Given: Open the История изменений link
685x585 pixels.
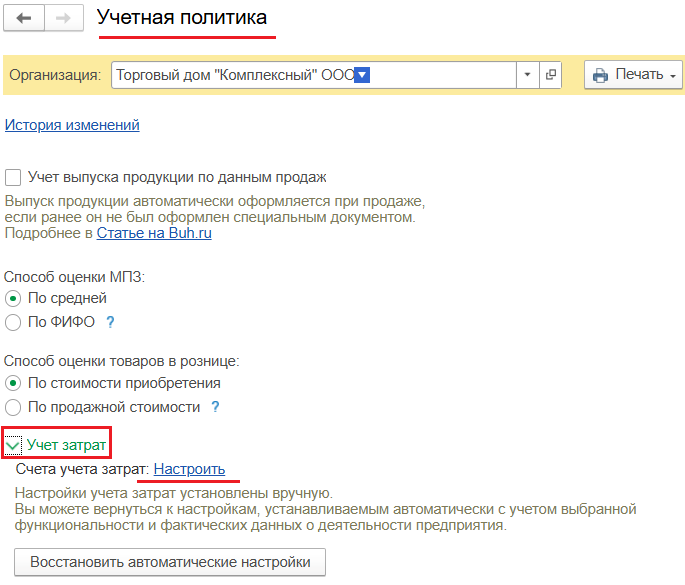Looking at the screenshot, I should click(x=72, y=125).
